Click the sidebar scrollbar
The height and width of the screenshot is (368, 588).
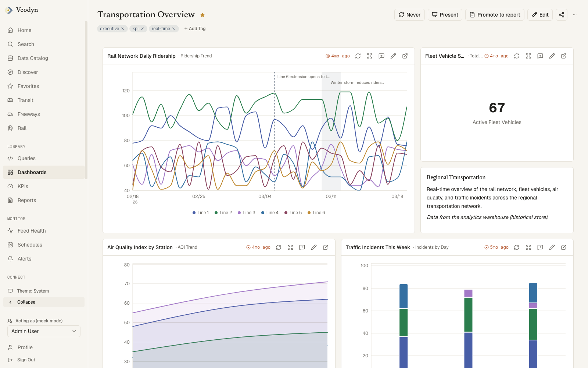pos(86,99)
